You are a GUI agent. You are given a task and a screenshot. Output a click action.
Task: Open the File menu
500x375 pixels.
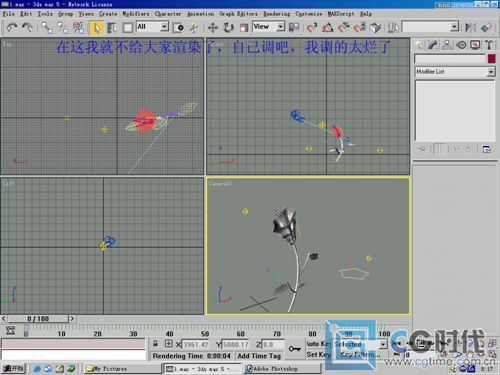pos(8,14)
